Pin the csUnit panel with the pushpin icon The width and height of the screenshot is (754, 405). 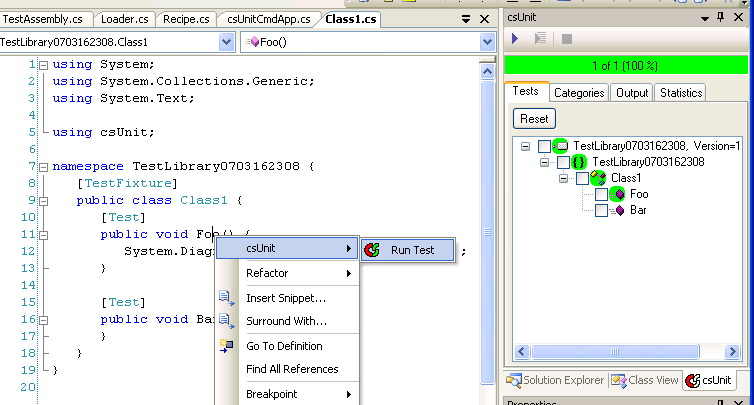pos(720,17)
